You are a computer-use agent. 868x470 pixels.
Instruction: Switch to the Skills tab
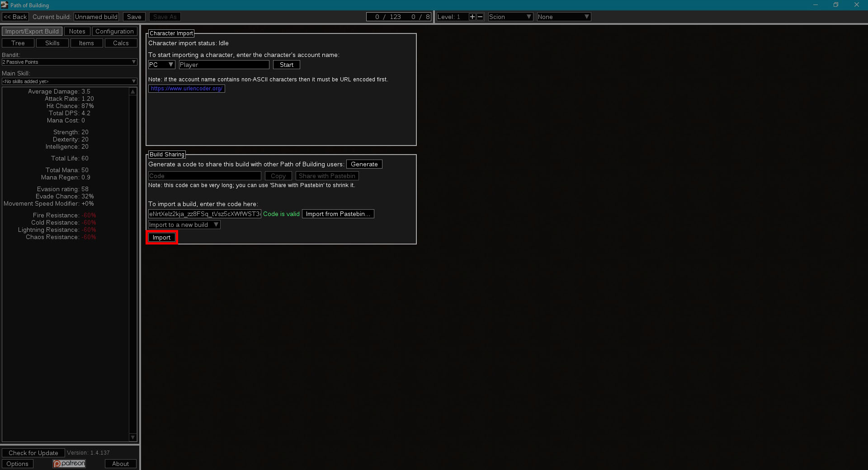point(52,43)
